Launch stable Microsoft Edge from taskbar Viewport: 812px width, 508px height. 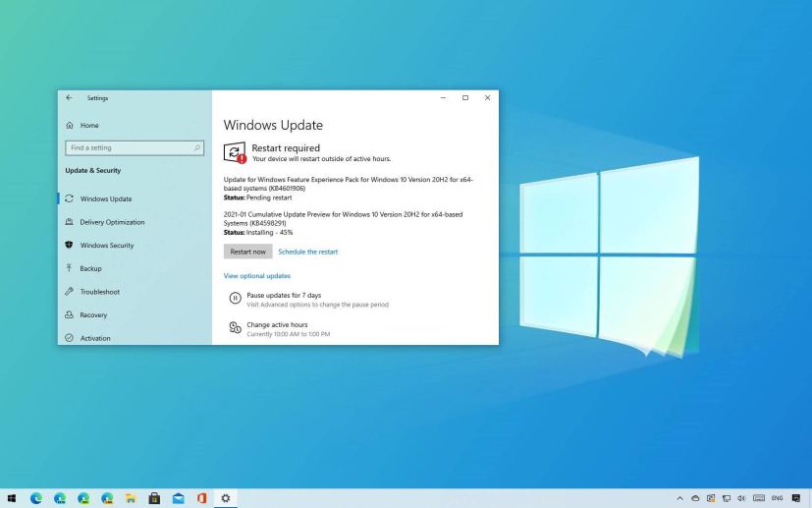pos(35,498)
